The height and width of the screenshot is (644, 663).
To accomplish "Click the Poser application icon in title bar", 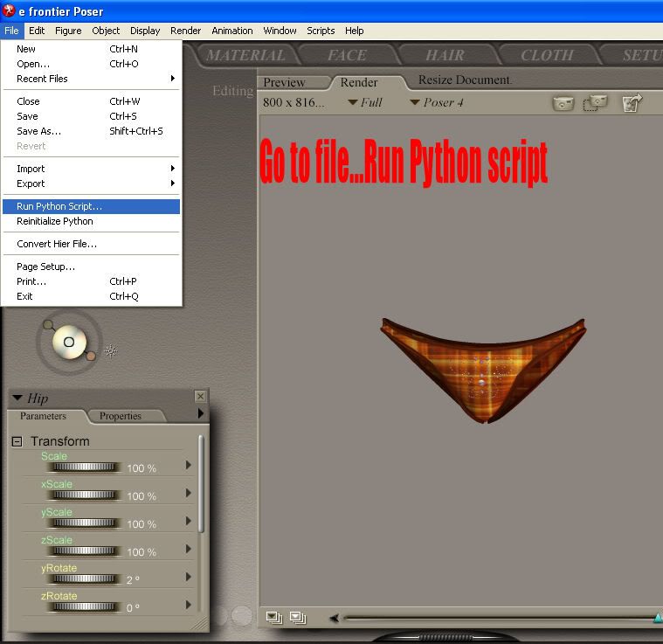I will pos(9,10).
